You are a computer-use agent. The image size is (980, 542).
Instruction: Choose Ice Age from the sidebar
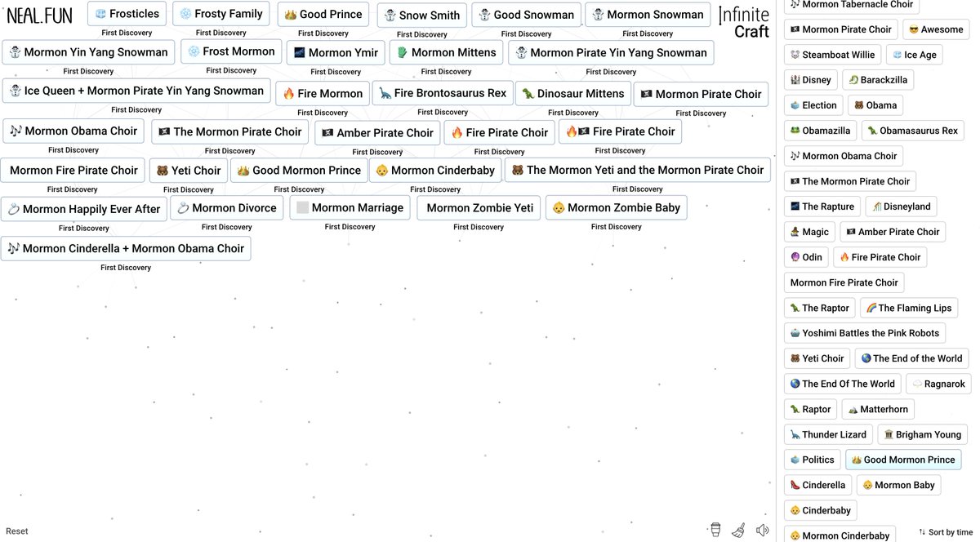pos(915,55)
